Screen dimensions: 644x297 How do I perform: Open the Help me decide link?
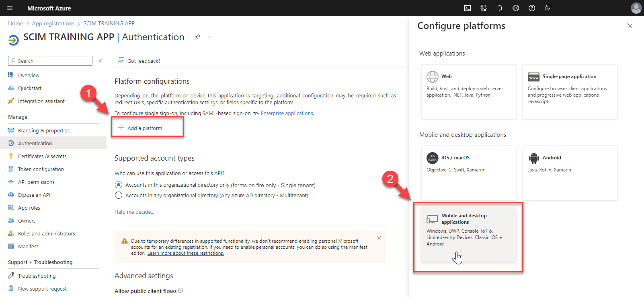134,212
